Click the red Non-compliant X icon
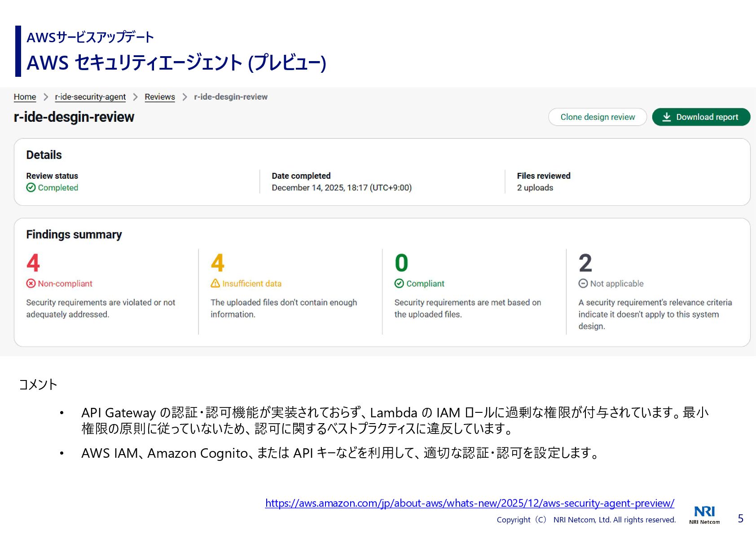The height and width of the screenshot is (535, 756). click(31, 283)
